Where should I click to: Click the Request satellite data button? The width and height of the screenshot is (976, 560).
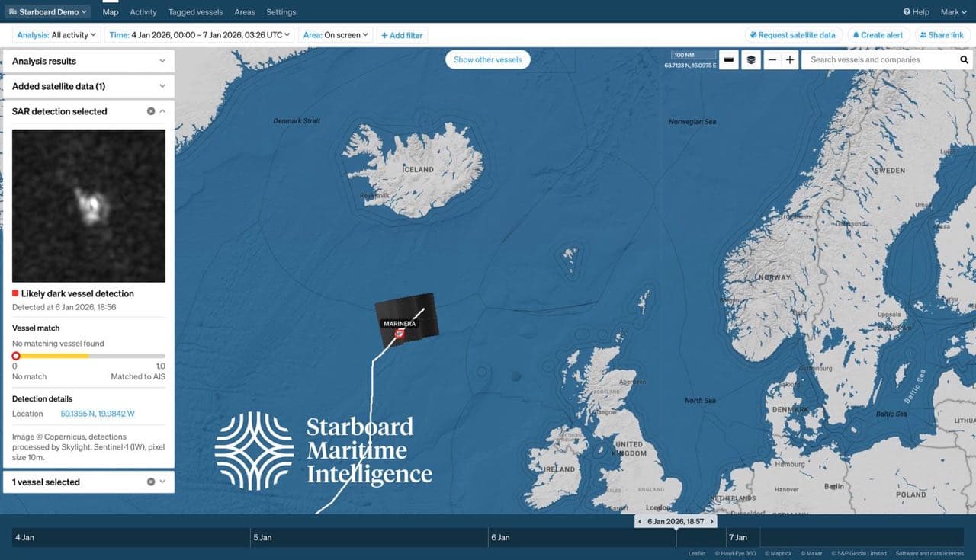tap(792, 35)
